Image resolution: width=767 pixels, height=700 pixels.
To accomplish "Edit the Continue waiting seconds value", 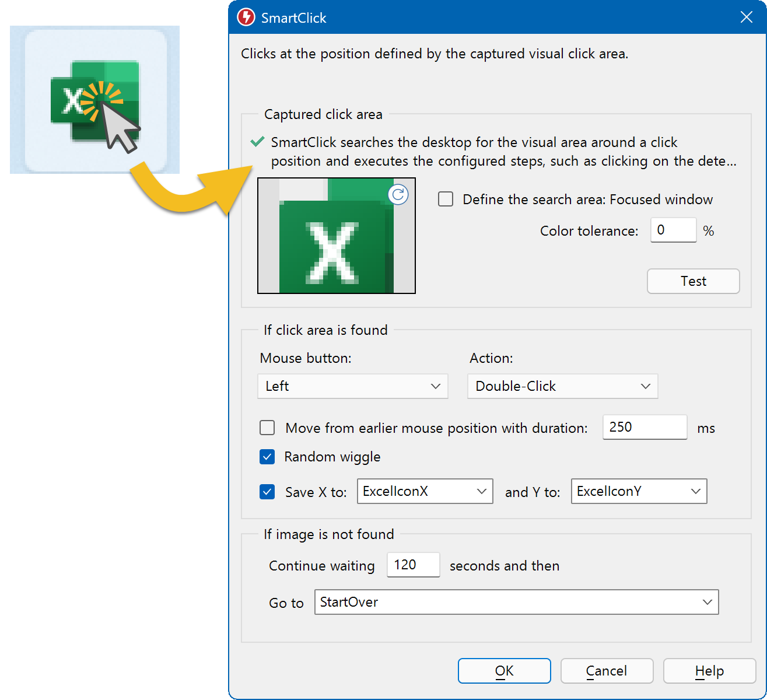I will pyautogui.click(x=413, y=565).
